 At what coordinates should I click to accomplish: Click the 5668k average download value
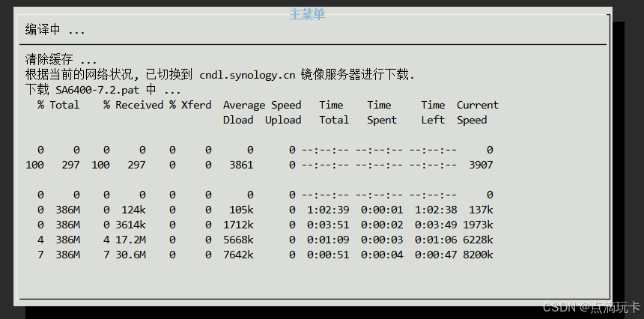tap(238, 240)
